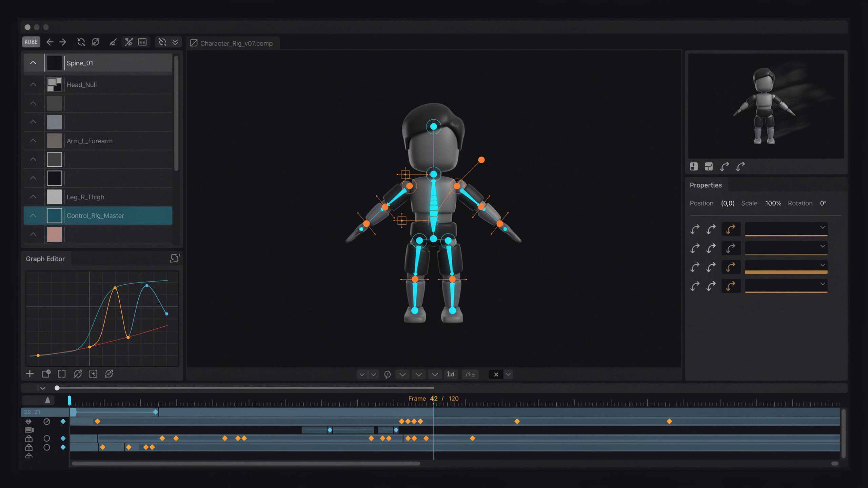
Task: Open the list panel icon in toolbar
Action: pos(142,42)
